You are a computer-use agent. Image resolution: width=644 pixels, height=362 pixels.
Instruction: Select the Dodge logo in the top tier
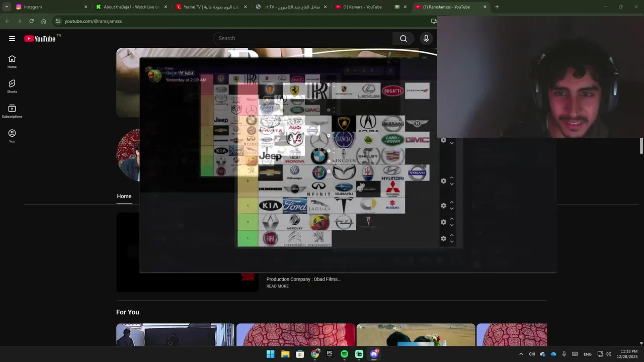417,90
